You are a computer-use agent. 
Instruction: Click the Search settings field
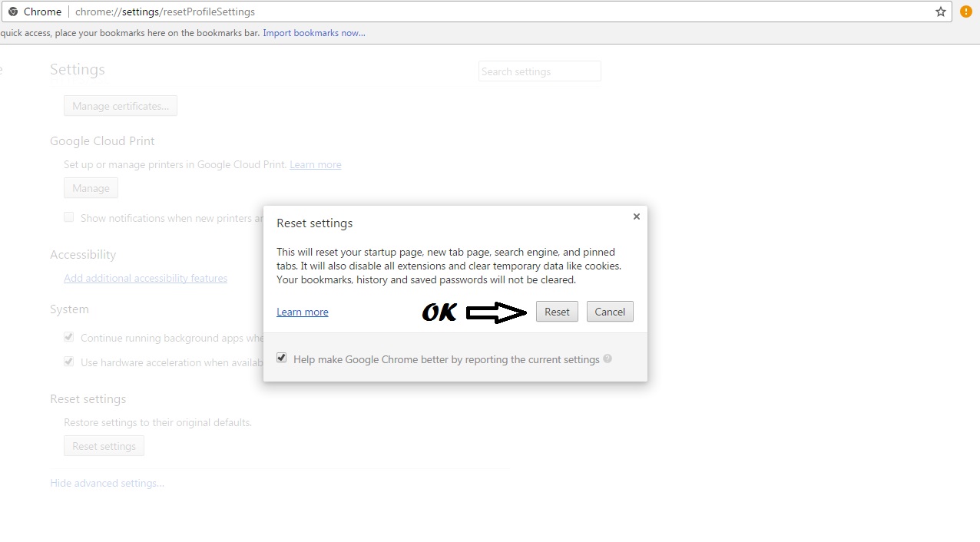[x=540, y=71]
